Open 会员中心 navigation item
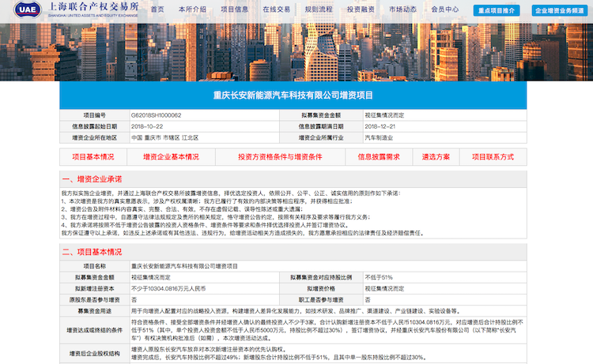The image size is (593, 364). click(x=445, y=9)
